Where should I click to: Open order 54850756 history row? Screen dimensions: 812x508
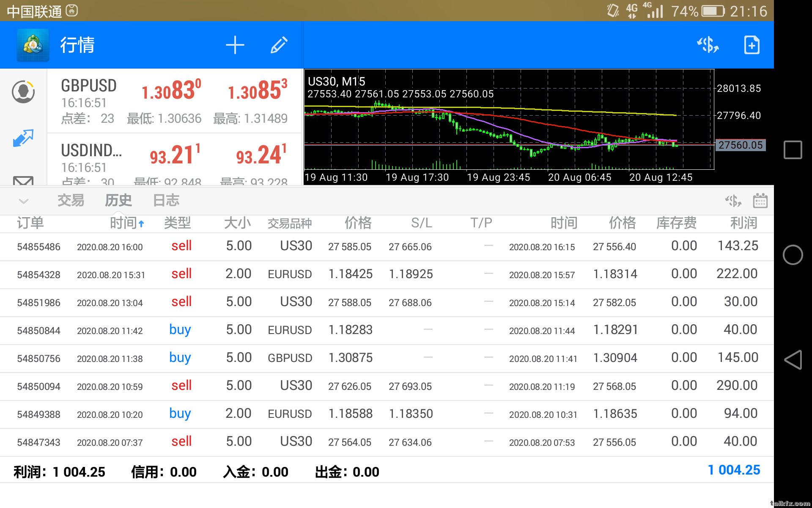(387, 358)
